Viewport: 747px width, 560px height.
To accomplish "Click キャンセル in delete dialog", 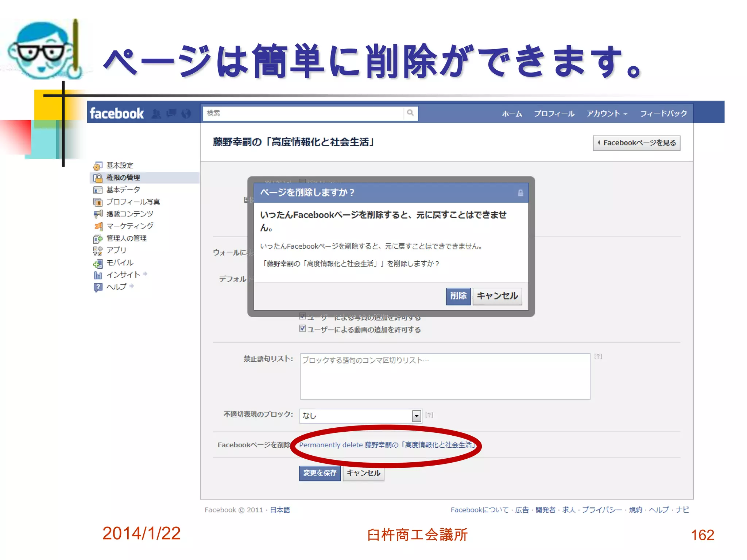I will 497,296.
